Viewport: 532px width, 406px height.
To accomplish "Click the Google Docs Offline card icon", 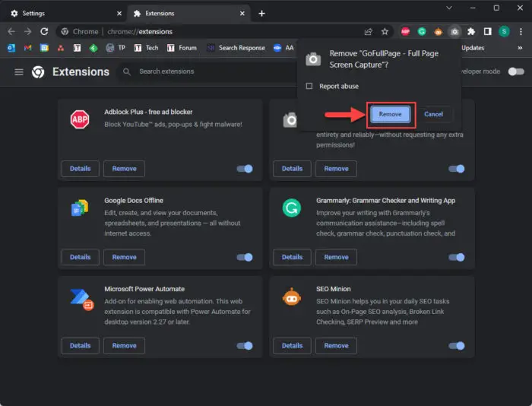I will click(80, 208).
